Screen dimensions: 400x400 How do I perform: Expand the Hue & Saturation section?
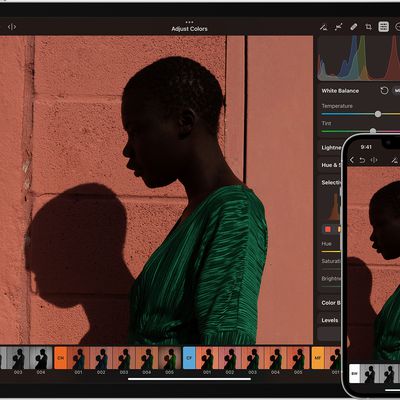pos(331,165)
